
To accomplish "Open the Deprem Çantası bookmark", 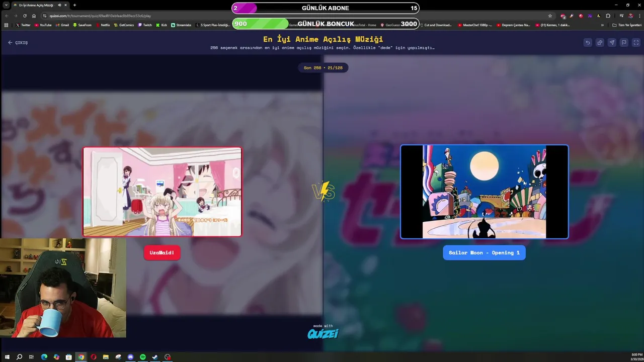I will point(514,25).
